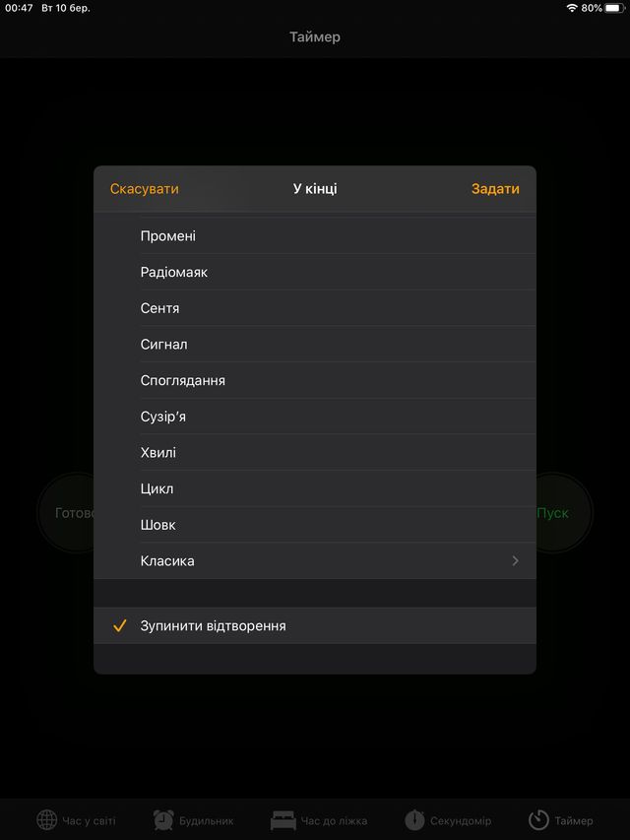Tap the battery icon in status bar
The width and height of the screenshot is (630, 840).
[x=615, y=8]
